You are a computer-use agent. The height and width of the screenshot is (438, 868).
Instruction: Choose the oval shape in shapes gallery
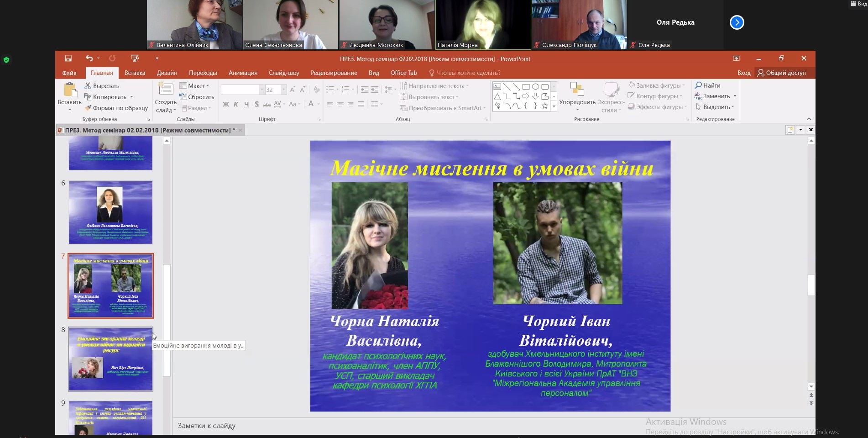pyautogui.click(x=535, y=87)
